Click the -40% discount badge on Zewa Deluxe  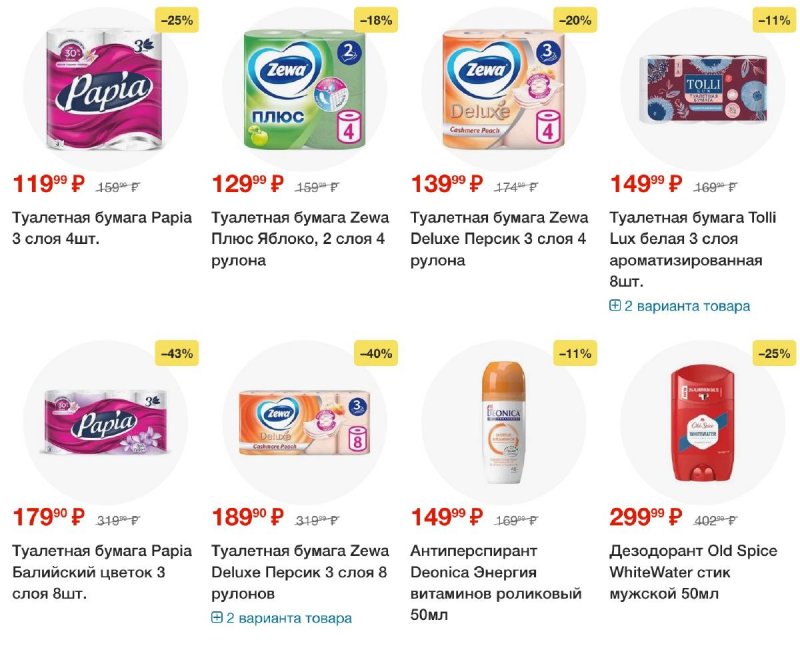[376, 353]
